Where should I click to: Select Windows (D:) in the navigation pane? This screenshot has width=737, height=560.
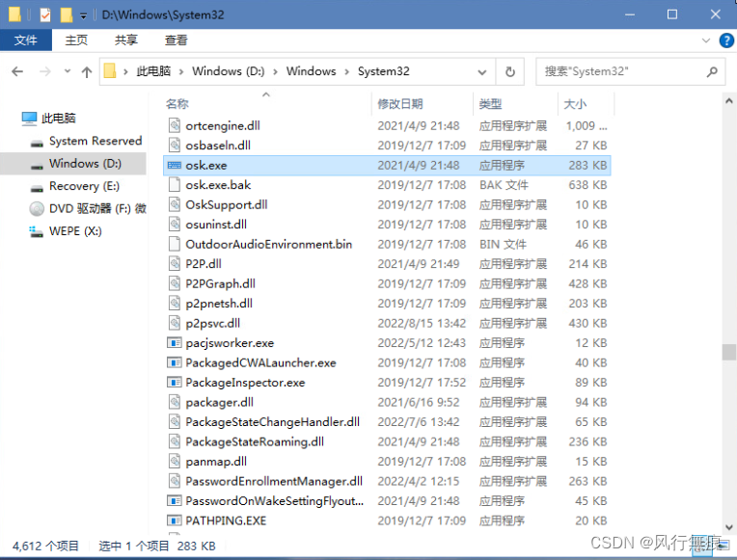click(x=85, y=164)
